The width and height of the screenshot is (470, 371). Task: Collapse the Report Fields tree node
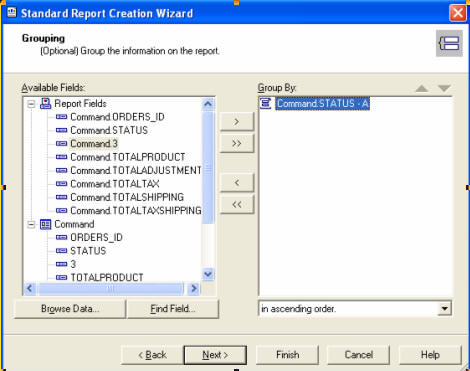[31, 104]
